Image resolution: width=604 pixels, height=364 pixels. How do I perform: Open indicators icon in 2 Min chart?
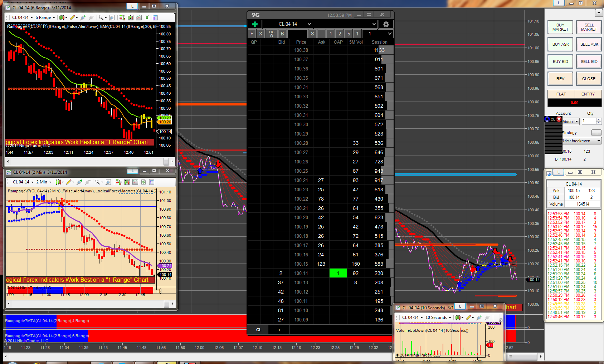coord(135,182)
